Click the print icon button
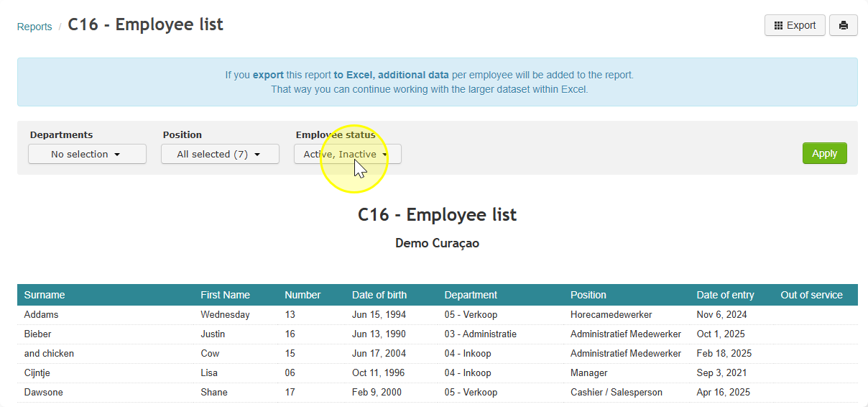This screenshot has height=407, width=868. tap(843, 25)
